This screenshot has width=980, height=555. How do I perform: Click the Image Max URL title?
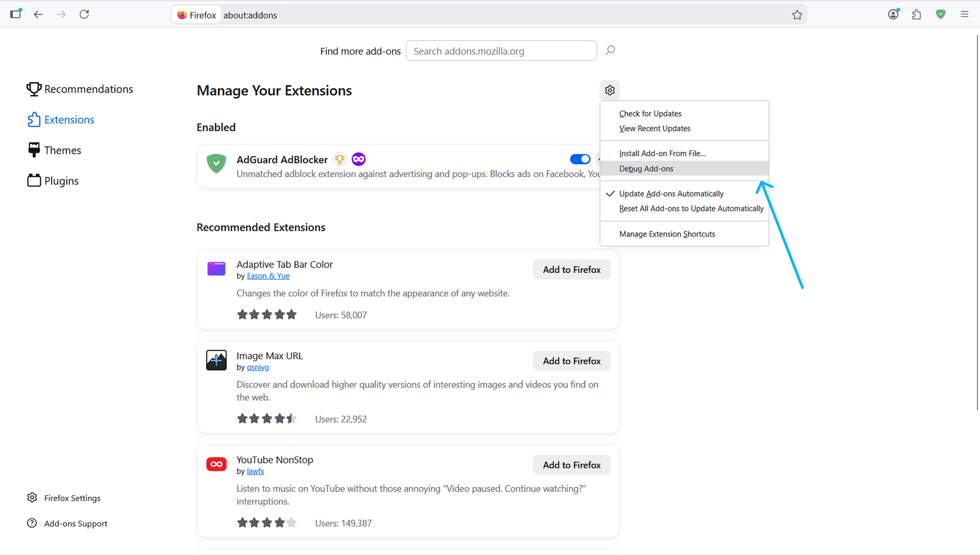click(x=269, y=356)
